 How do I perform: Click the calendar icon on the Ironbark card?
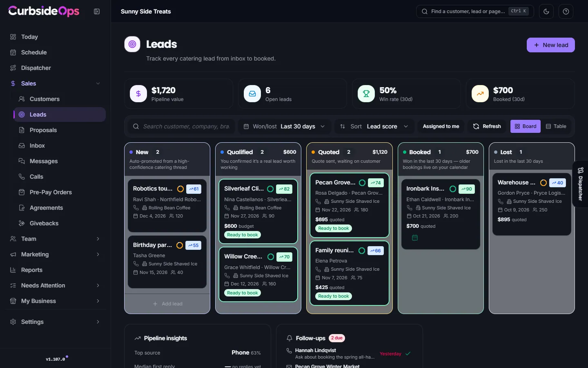coord(415,238)
